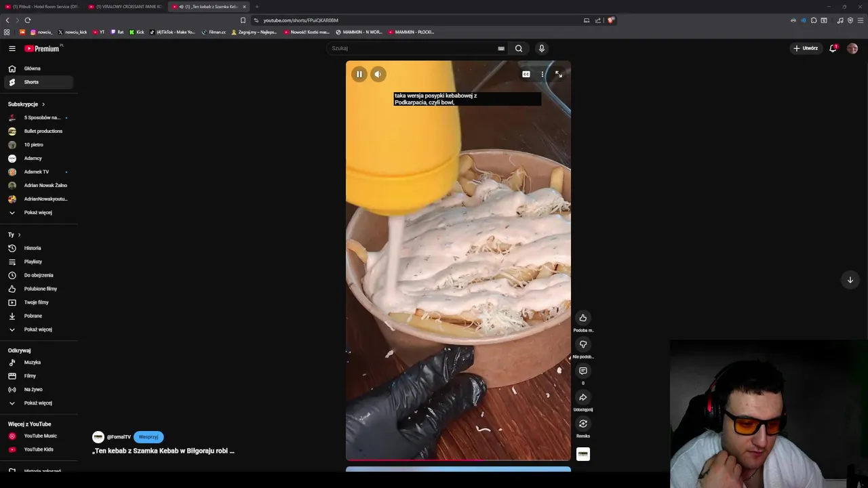Like the Short with thumbs up
Screen dimensions: 868x488
[583, 318]
